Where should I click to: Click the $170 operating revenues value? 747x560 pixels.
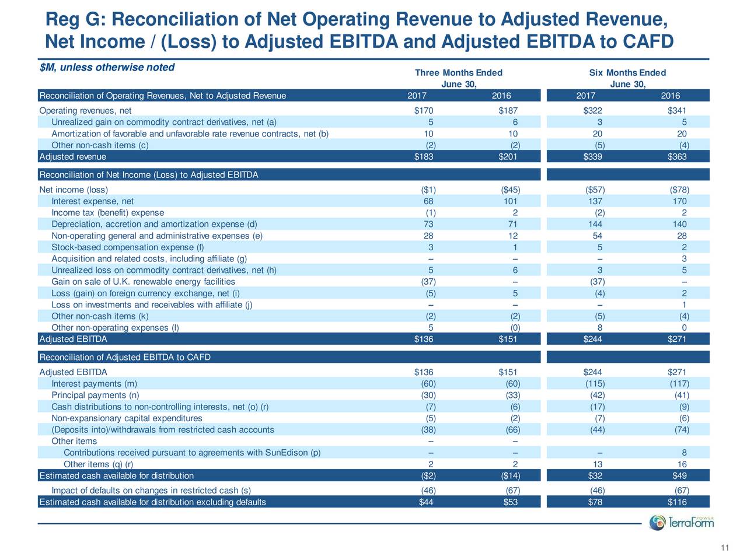424,111
